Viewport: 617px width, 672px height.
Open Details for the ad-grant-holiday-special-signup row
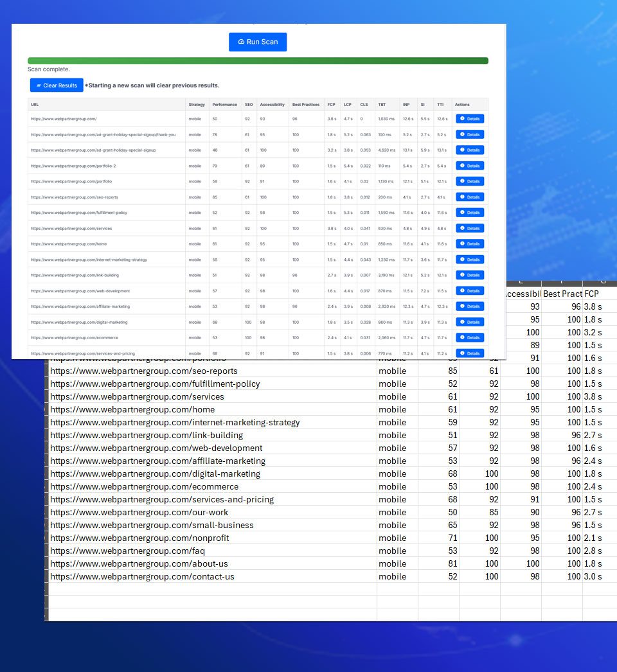point(470,150)
